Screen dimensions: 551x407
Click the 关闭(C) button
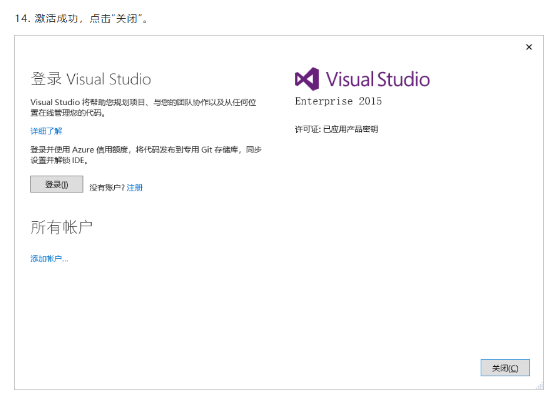pos(505,368)
